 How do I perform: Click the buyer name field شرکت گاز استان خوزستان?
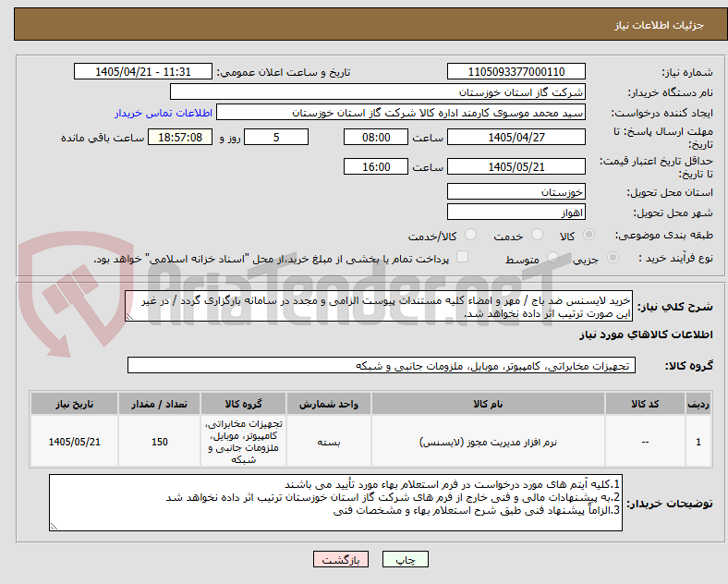point(378,91)
